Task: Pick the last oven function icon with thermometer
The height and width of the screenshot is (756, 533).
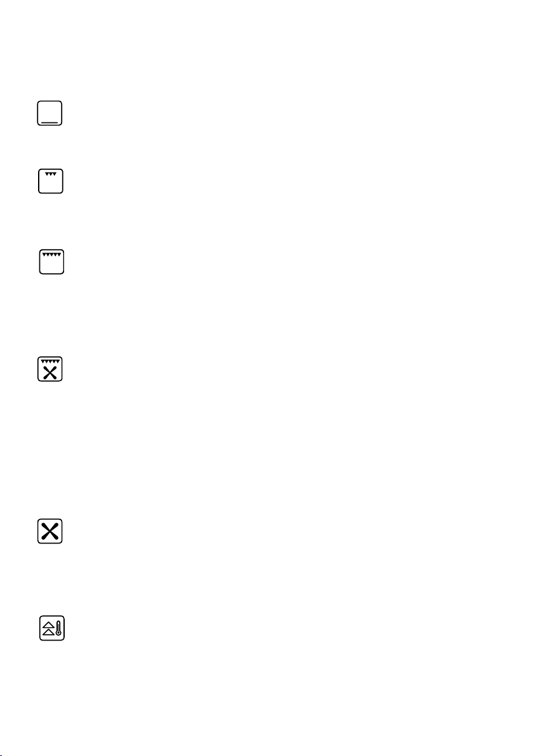Action: [52, 629]
